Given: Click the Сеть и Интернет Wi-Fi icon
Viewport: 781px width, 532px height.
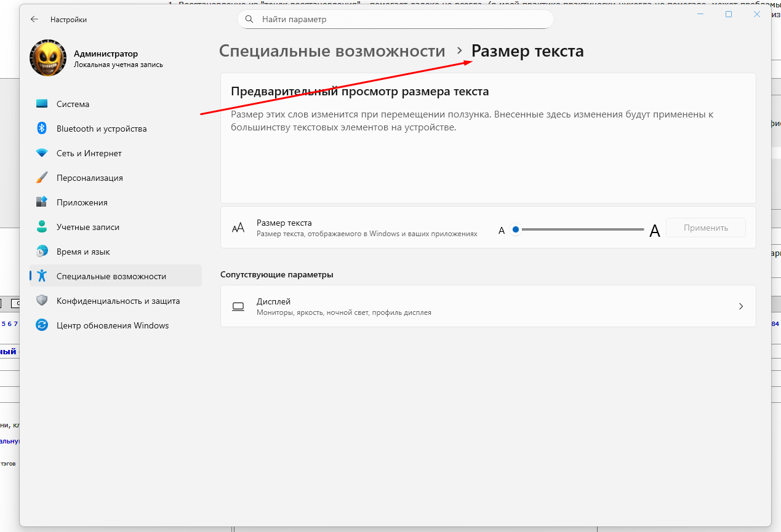Looking at the screenshot, I should click(42, 153).
